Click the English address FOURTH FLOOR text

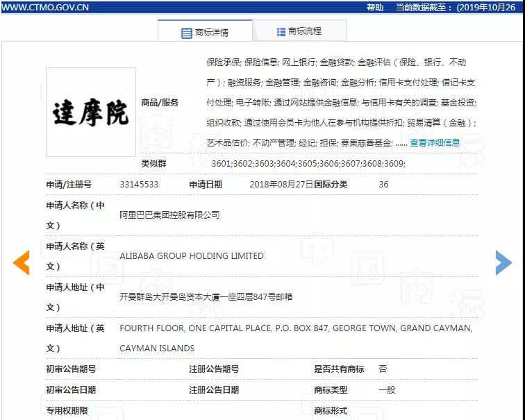click(295, 328)
